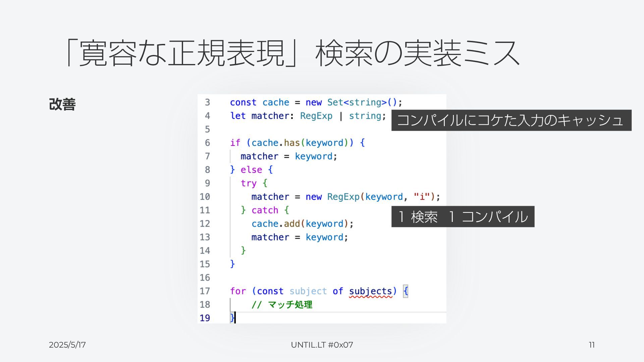Click the callout コンパイルにコケた入力のキャッシュ
Viewport: 644px width, 362px height.
(511, 120)
